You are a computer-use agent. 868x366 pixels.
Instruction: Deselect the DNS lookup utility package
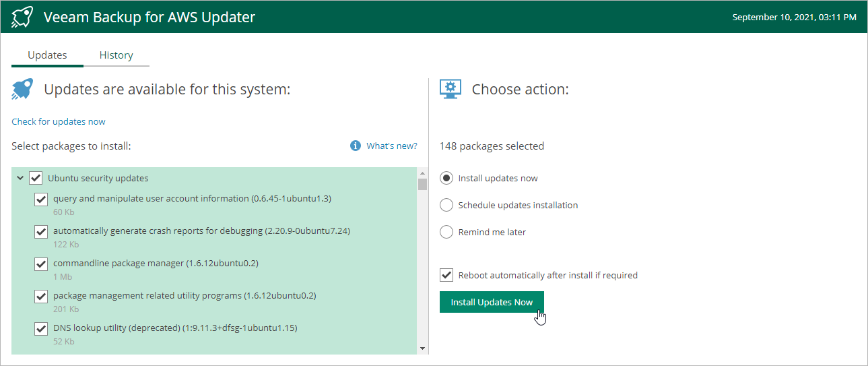click(x=41, y=328)
